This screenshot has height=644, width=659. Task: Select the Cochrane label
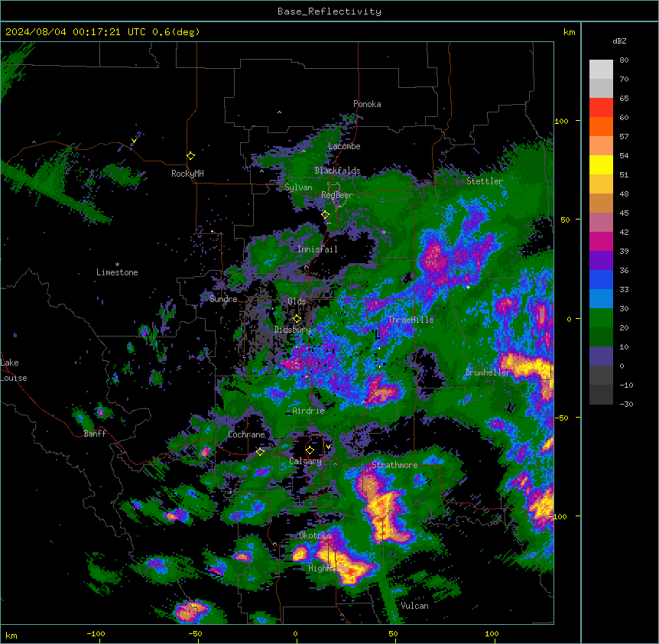[246, 434]
